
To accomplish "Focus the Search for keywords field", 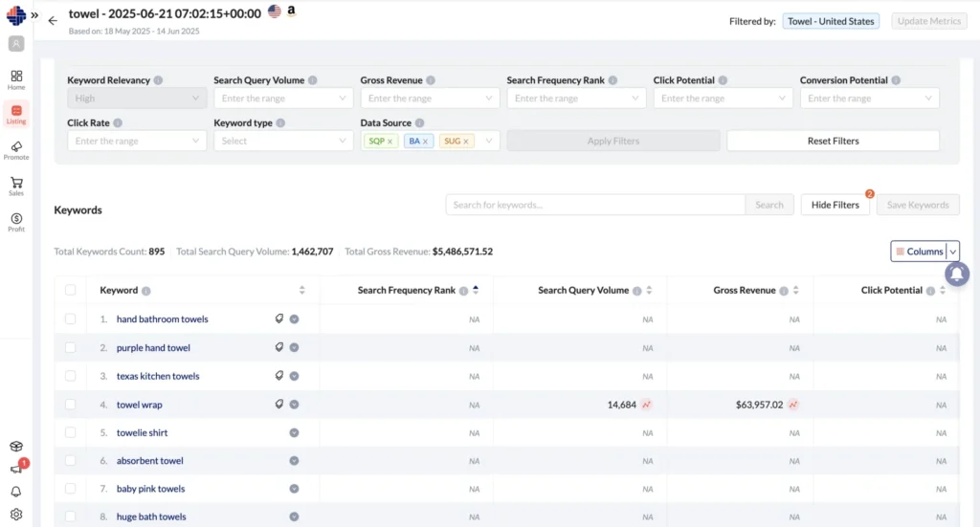I will tap(595, 205).
